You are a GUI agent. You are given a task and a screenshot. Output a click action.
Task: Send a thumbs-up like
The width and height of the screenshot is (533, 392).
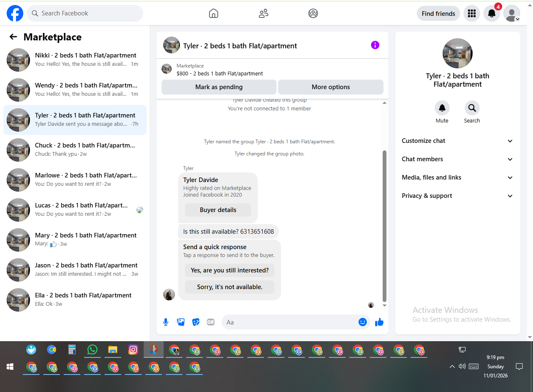click(x=379, y=322)
